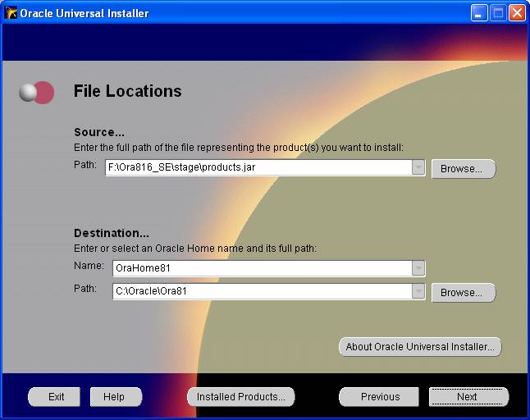Click the "Source..." section label
Screen dimensions: 530x420
pyautogui.click(x=99, y=132)
